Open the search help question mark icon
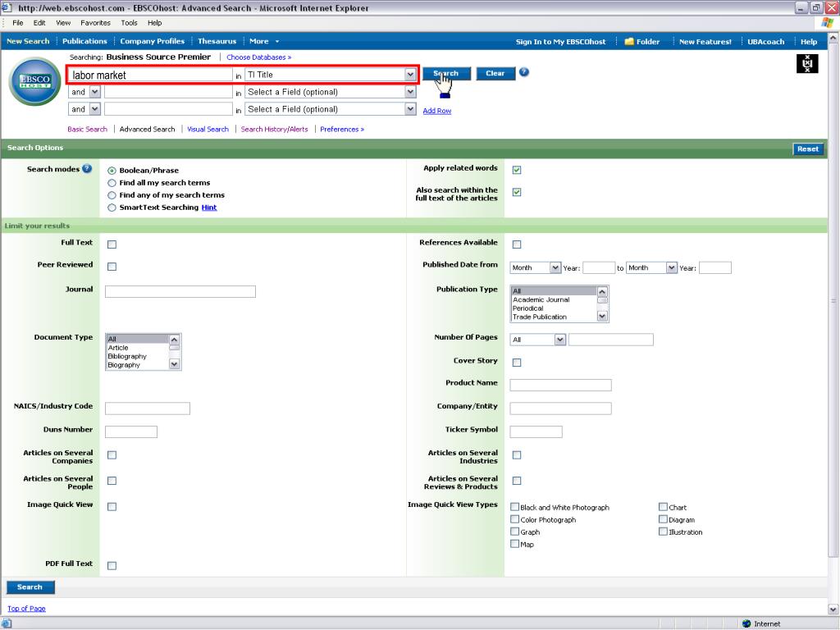840x630 pixels. (524, 72)
